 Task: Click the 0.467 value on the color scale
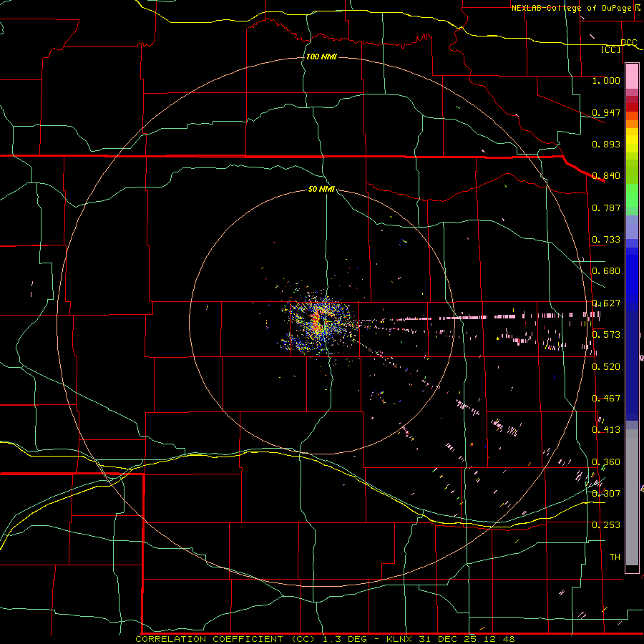[x=606, y=399]
